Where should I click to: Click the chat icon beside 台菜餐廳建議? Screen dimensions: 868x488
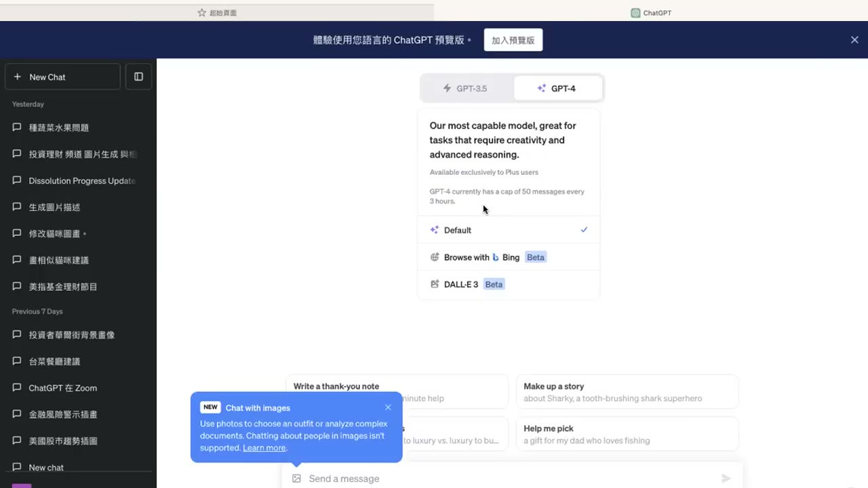(17, 361)
